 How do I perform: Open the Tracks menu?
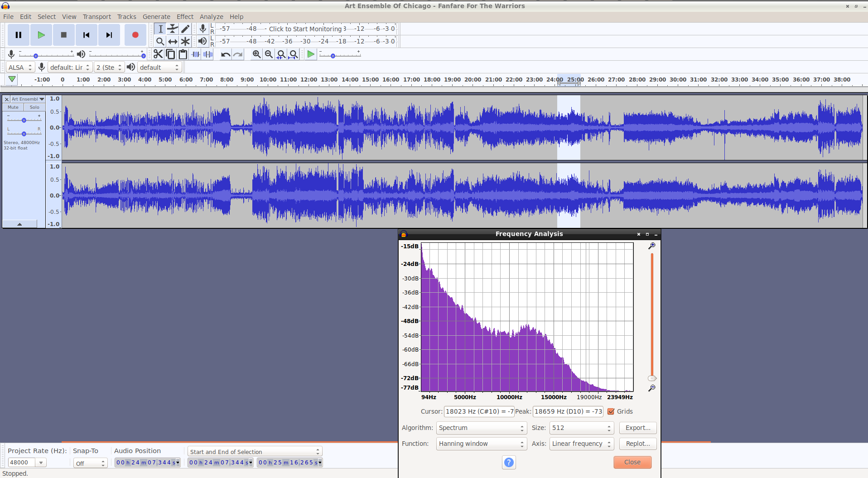[x=127, y=17]
